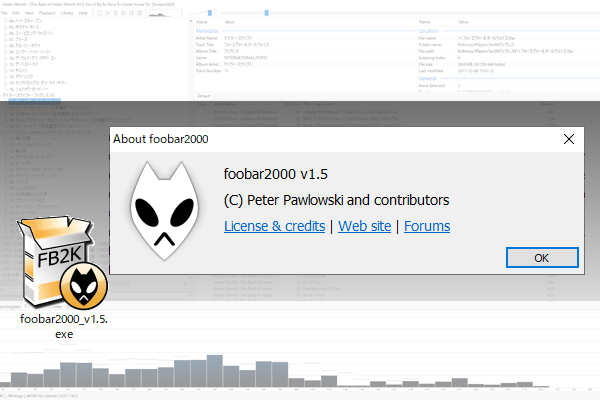600x400 pixels.
Task: Confirm the About dialog with OK
Action: pyautogui.click(x=542, y=258)
